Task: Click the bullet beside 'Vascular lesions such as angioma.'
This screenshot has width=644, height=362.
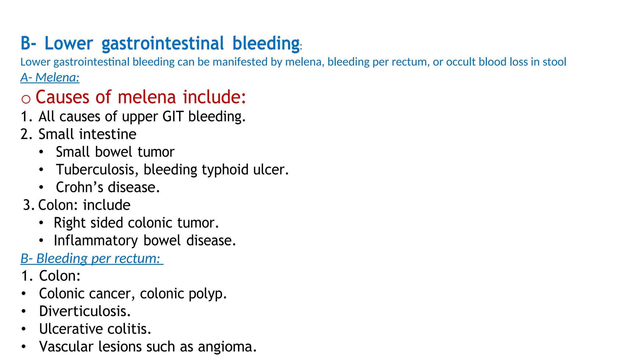Action: [x=24, y=347]
